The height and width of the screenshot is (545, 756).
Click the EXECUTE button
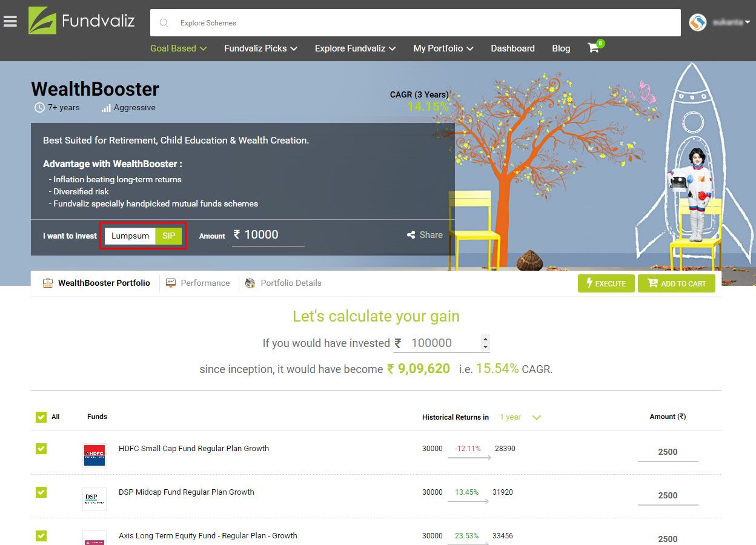606,283
